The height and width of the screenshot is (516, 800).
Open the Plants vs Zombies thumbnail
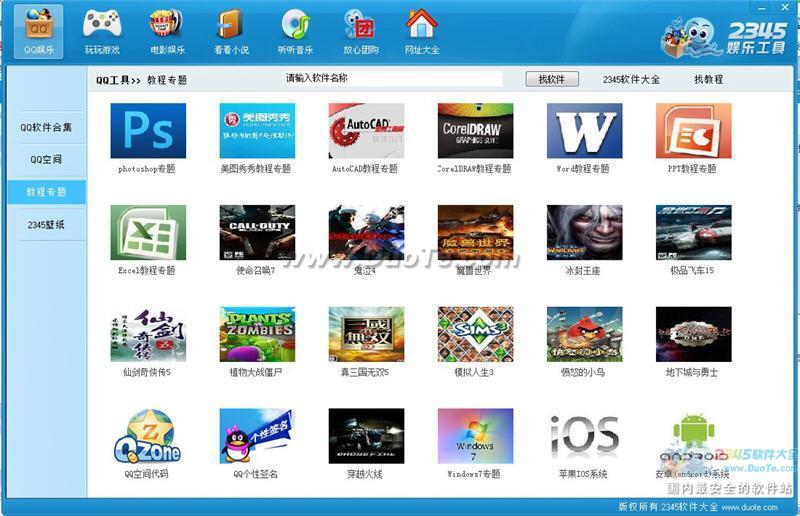(x=257, y=334)
